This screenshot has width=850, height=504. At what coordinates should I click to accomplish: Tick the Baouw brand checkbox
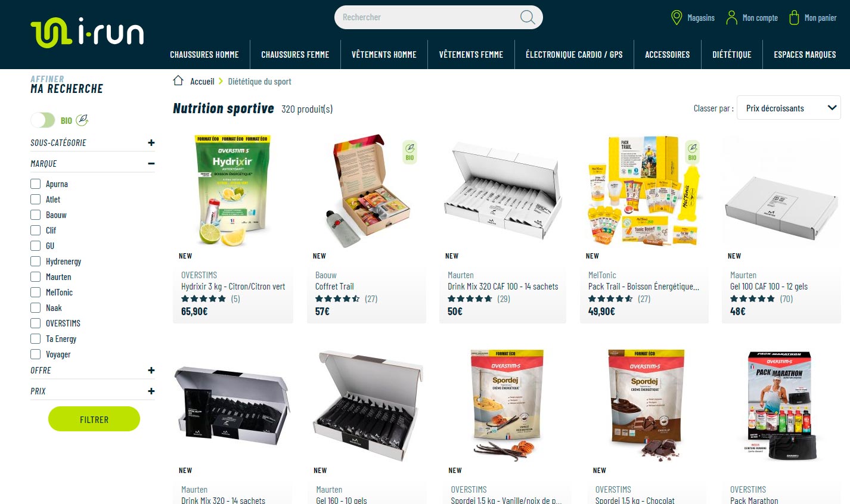coord(35,214)
